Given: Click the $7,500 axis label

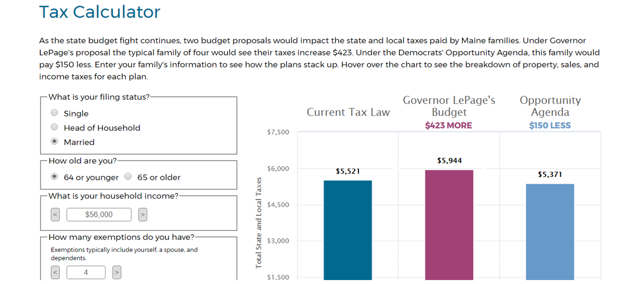Looking at the screenshot, I should coord(278,132).
